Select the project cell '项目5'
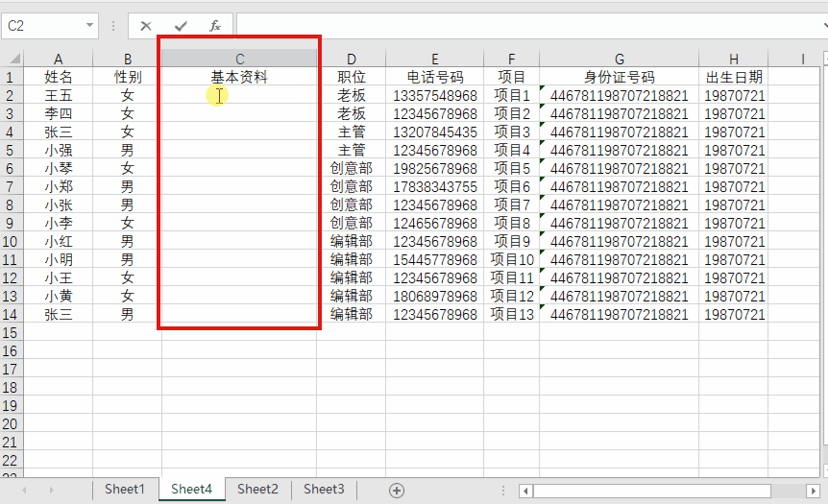The image size is (828, 504). point(511,168)
